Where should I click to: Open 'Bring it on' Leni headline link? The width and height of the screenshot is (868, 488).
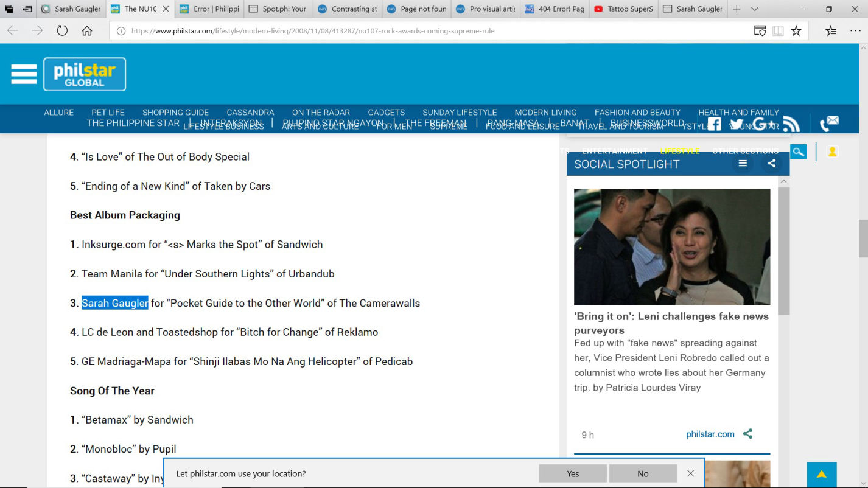(671, 323)
